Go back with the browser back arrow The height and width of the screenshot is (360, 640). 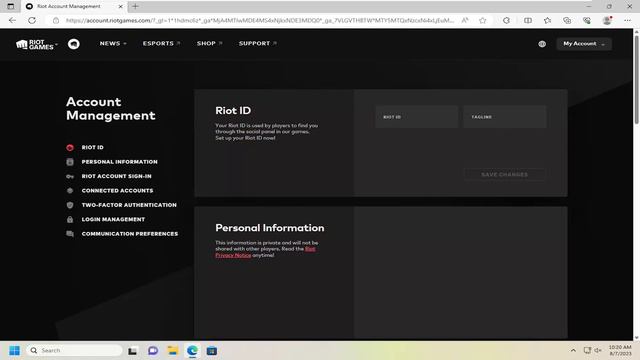(12, 20)
